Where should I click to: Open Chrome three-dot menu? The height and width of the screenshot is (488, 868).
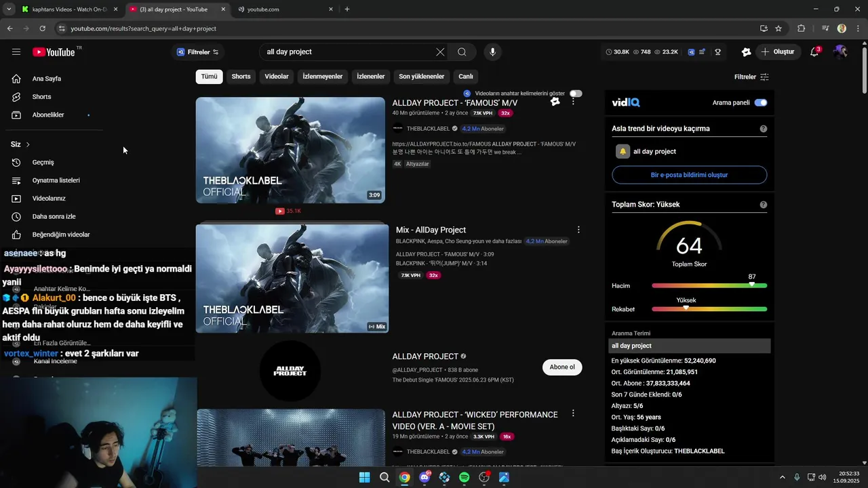point(858,28)
